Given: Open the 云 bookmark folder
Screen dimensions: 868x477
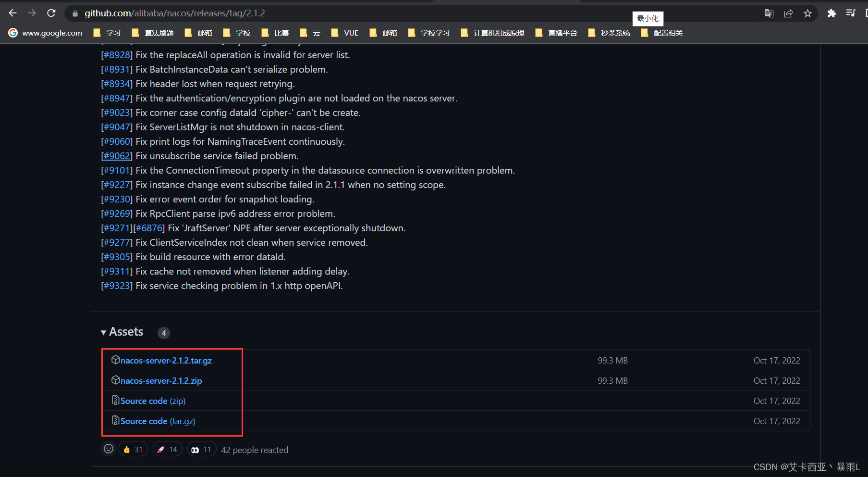Looking at the screenshot, I should [x=310, y=33].
